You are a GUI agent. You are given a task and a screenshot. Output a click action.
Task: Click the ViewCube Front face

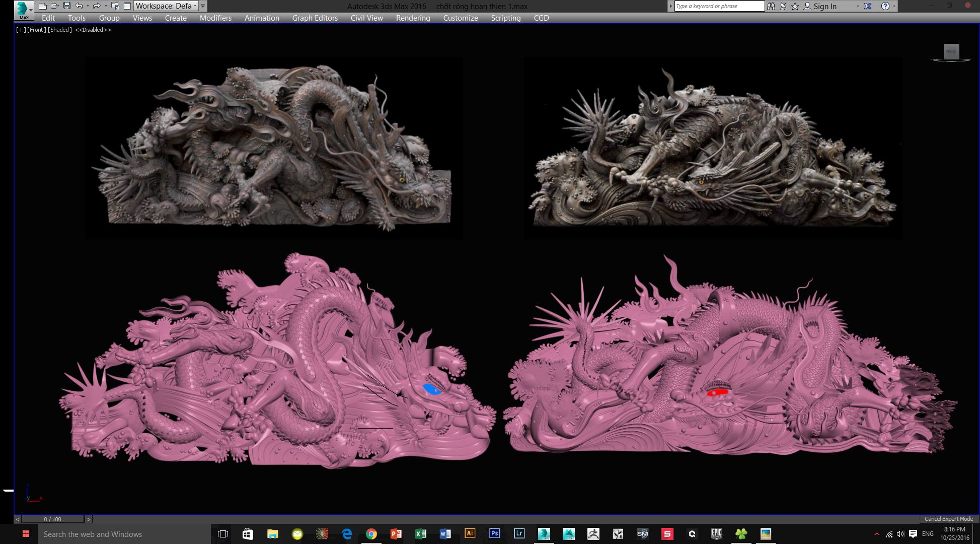click(x=951, y=51)
